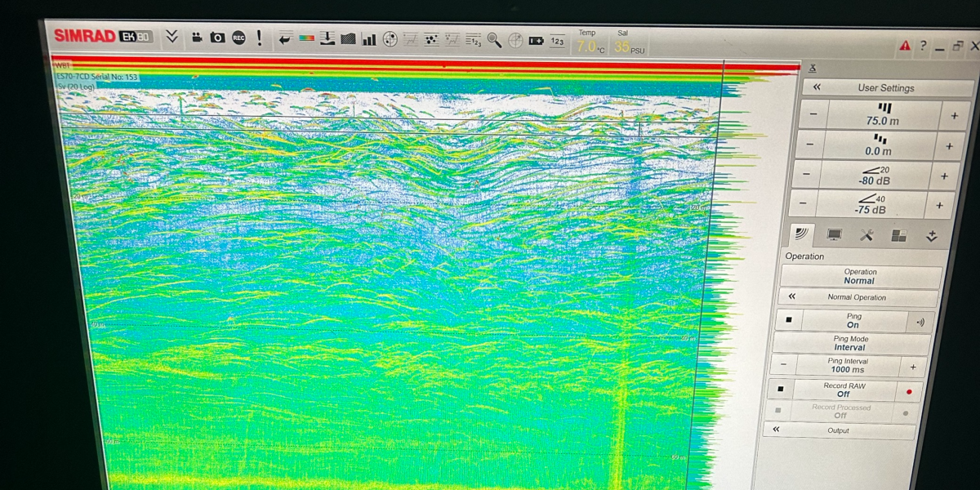
Task: Open the Ping Mode Interval selector
Action: (x=849, y=343)
